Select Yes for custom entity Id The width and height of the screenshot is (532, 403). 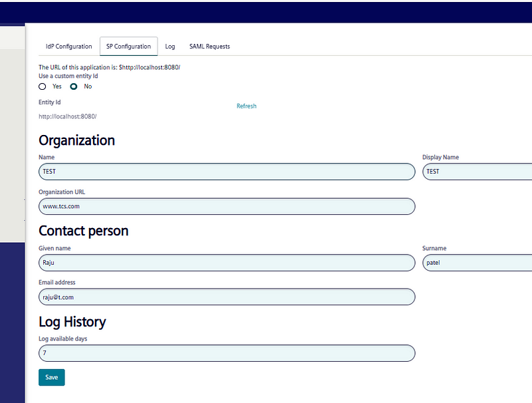coord(43,86)
